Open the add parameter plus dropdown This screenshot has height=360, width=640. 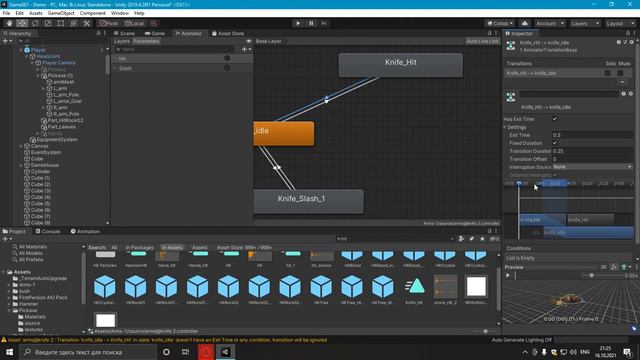(246, 49)
